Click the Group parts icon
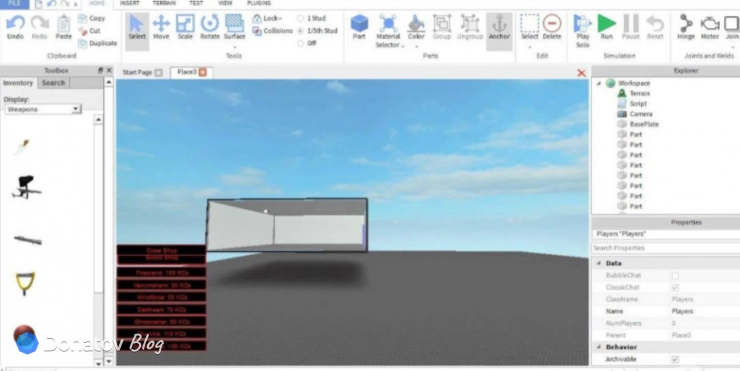Screen dimensions: 740x371 [442, 23]
